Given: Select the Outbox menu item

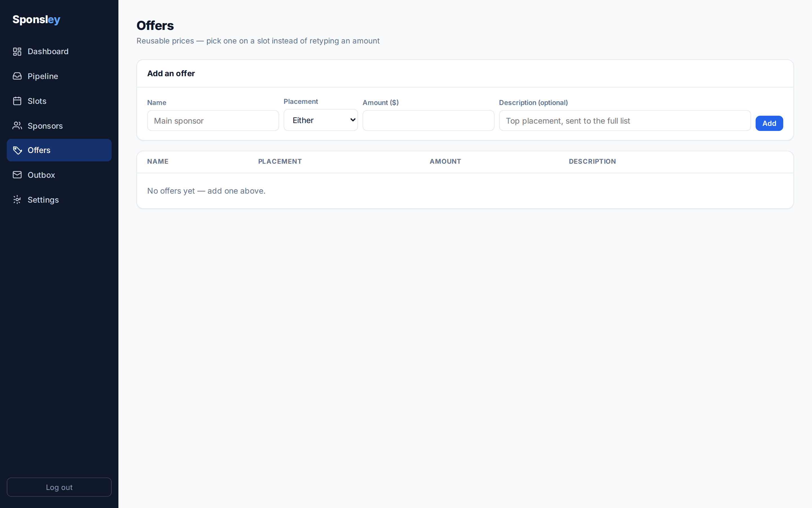Looking at the screenshot, I should pos(59,175).
